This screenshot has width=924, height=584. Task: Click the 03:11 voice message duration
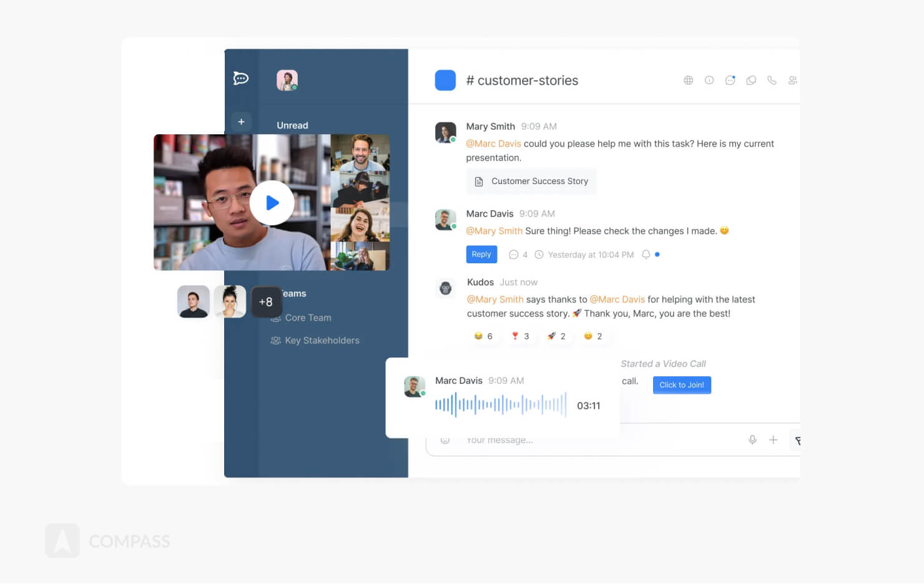pyautogui.click(x=588, y=406)
